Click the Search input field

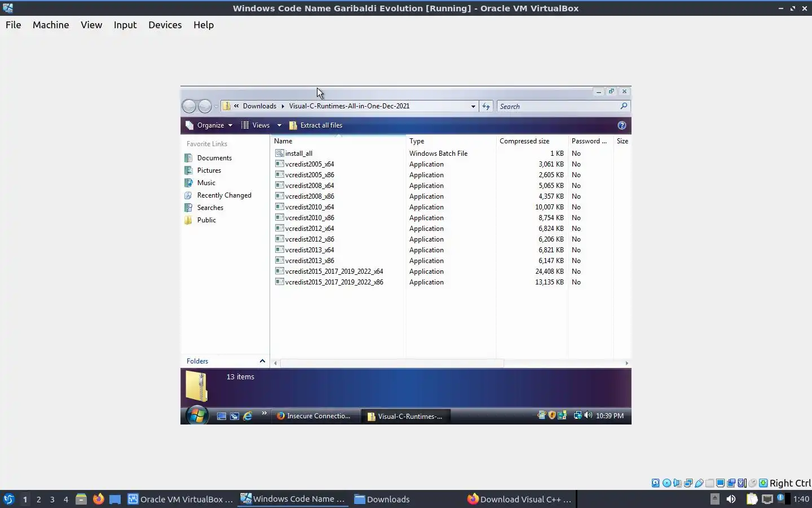point(558,106)
